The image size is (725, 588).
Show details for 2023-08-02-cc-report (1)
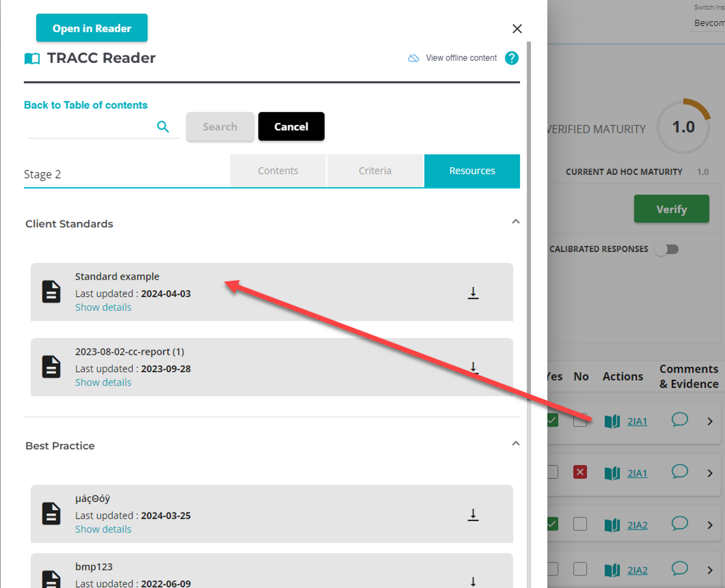[103, 382]
